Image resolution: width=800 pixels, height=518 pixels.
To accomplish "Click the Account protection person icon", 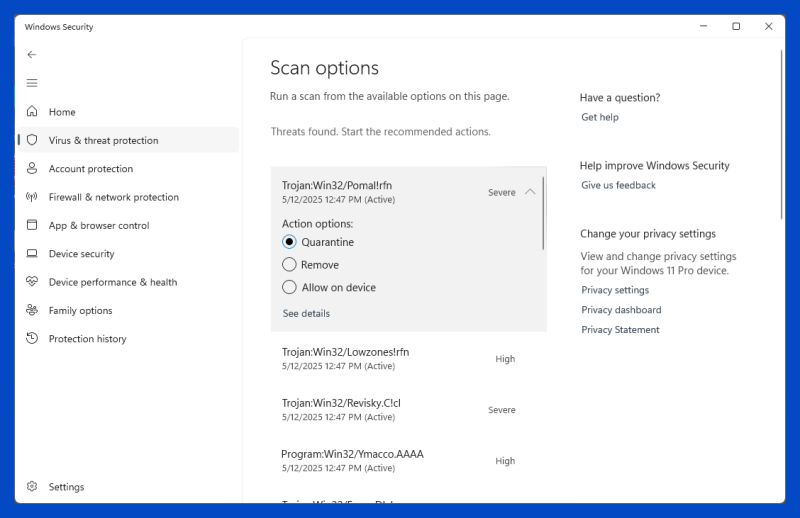I will click(32, 168).
